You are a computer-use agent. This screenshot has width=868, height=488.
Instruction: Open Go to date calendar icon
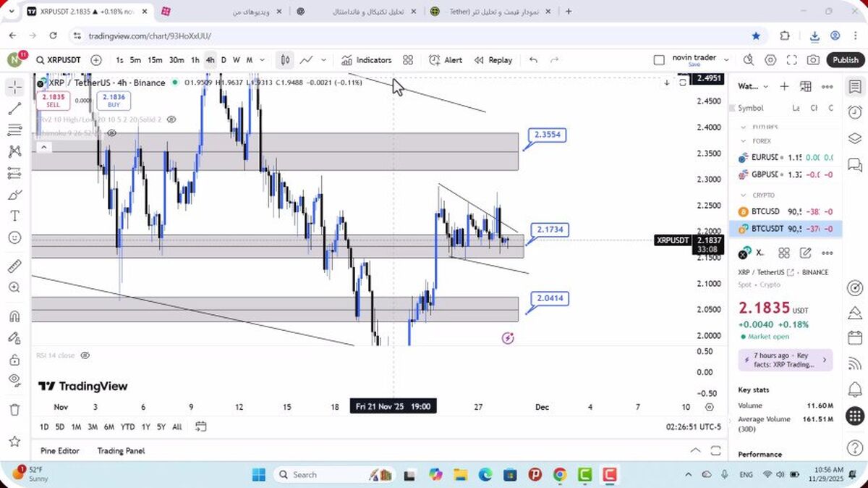(201, 426)
